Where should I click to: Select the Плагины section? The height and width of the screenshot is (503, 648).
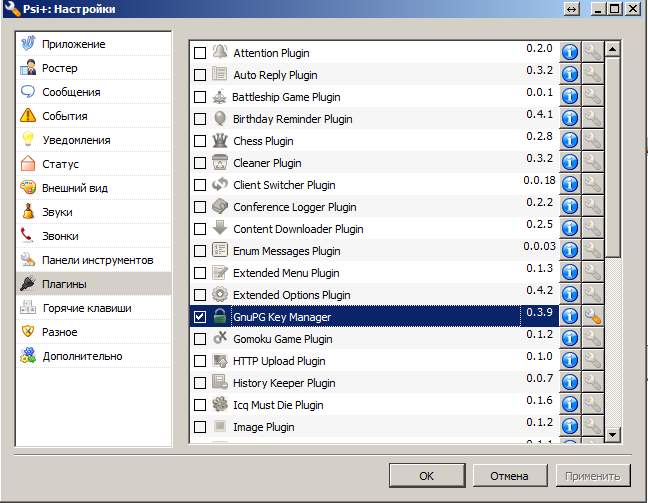pyautogui.click(x=94, y=284)
